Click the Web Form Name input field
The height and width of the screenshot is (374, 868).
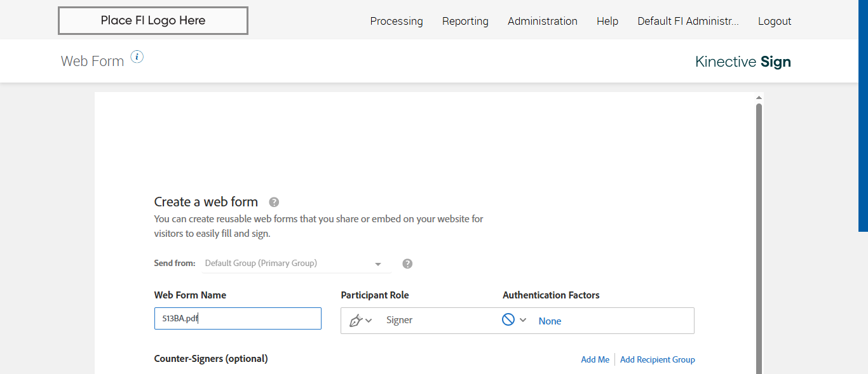pyautogui.click(x=238, y=319)
